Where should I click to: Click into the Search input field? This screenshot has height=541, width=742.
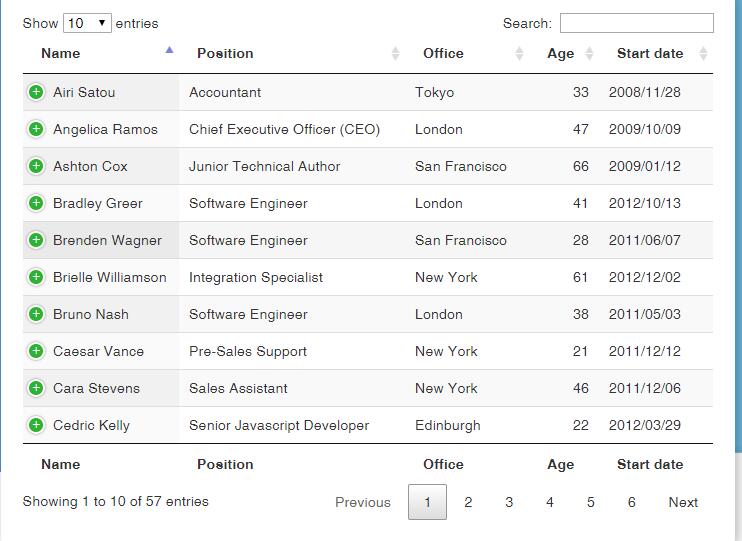tap(636, 23)
